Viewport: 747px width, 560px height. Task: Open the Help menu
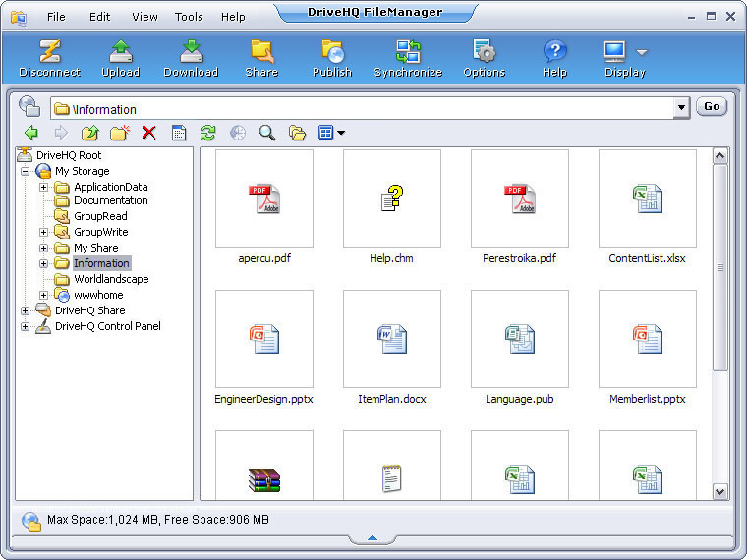coord(233,17)
